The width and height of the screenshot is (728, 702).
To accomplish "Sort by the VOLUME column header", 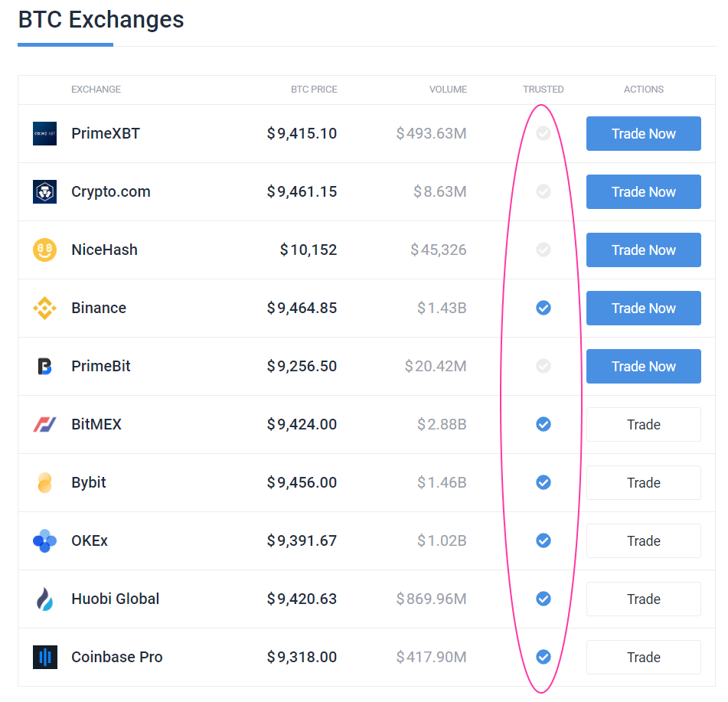I will [x=448, y=90].
